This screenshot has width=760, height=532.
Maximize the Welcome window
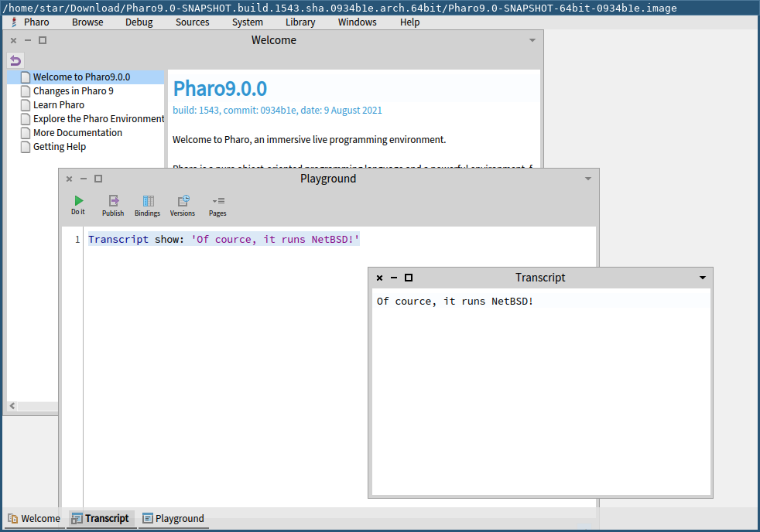[x=43, y=41]
